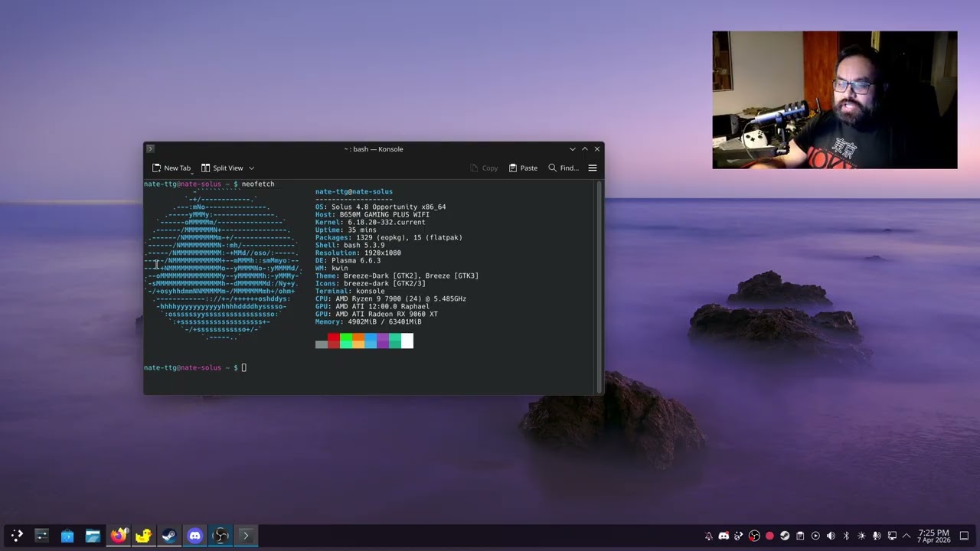Click the Paste button in Konsole toolbar
Image resolution: width=980 pixels, height=551 pixels.
(x=523, y=168)
